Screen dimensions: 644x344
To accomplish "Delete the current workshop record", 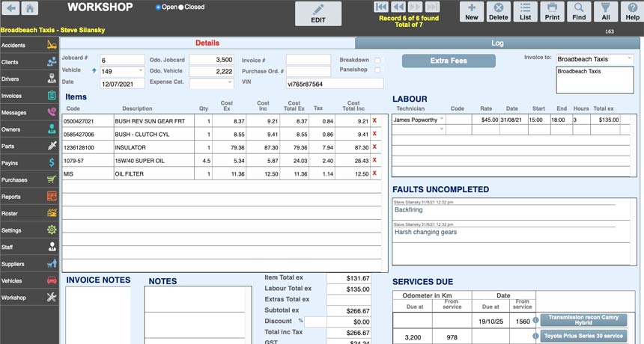I will click(498, 12).
